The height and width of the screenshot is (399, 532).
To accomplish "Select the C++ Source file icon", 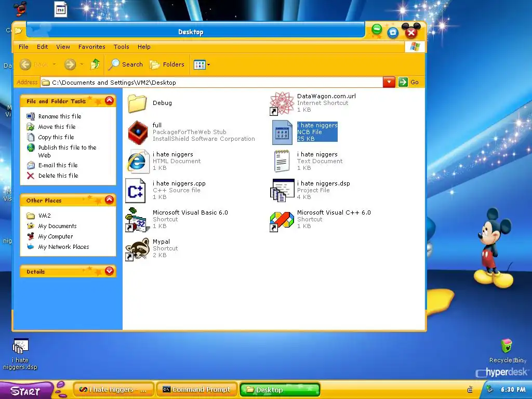I will click(x=136, y=191).
